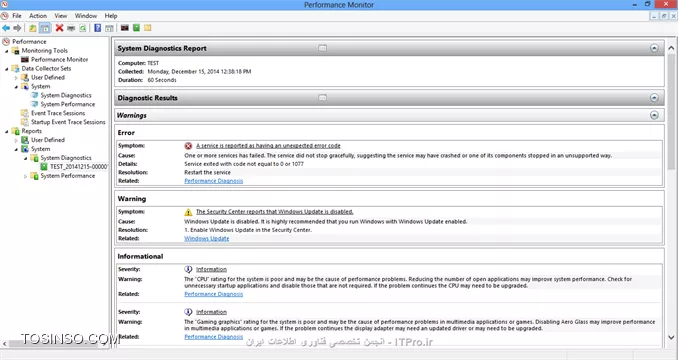Click the vertical scrollbar down arrow
The width and height of the screenshot is (678, 360).
(671, 337)
